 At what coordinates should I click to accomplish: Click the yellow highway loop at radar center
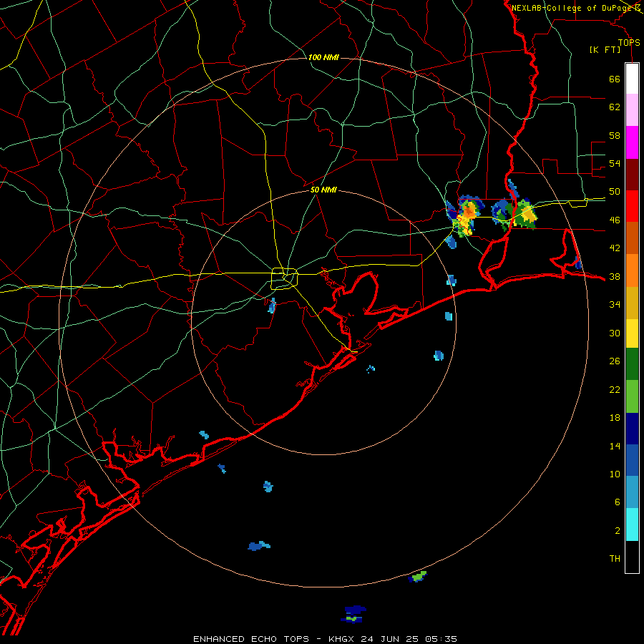click(284, 278)
